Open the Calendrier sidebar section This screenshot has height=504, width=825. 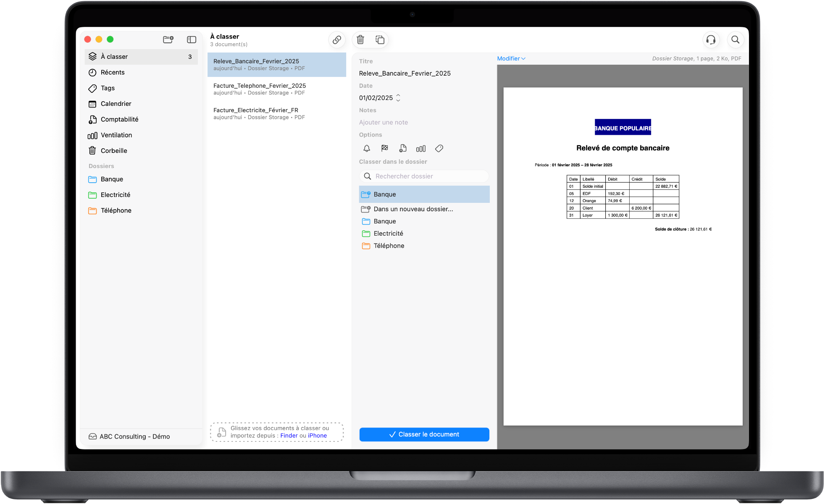pos(116,104)
